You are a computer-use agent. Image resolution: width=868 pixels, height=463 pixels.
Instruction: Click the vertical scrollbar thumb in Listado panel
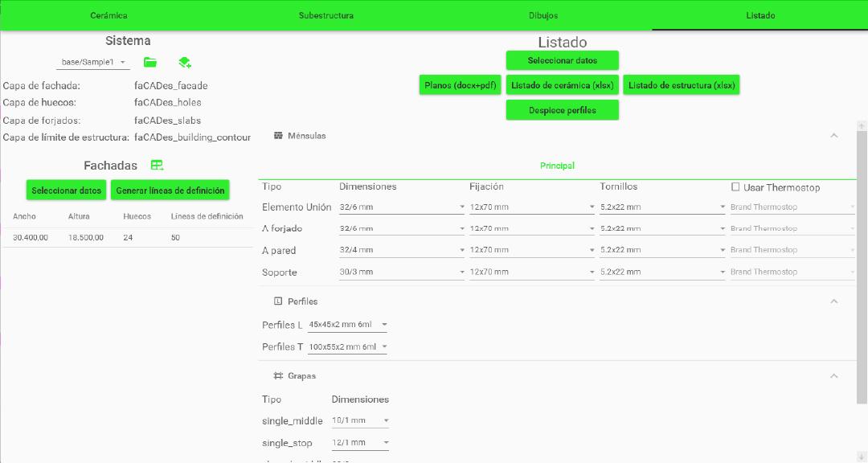click(x=862, y=265)
